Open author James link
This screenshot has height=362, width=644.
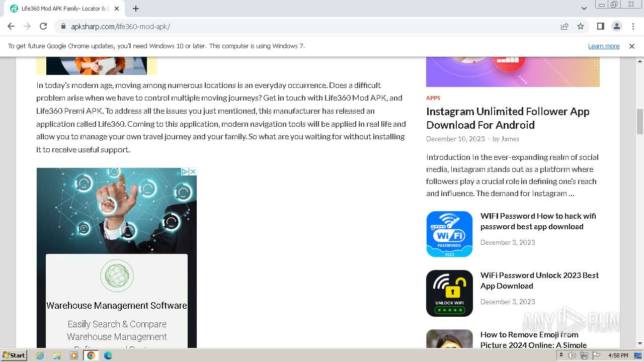click(x=510, y=139)
